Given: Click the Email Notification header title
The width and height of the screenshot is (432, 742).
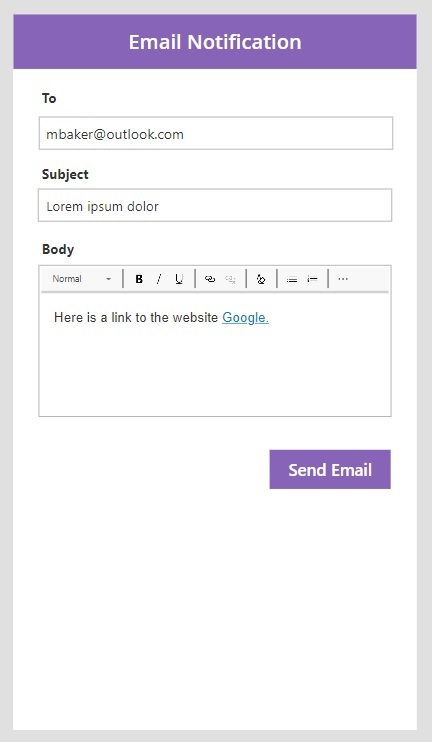Looking at the screenshot, I should (x=215, y=42).
